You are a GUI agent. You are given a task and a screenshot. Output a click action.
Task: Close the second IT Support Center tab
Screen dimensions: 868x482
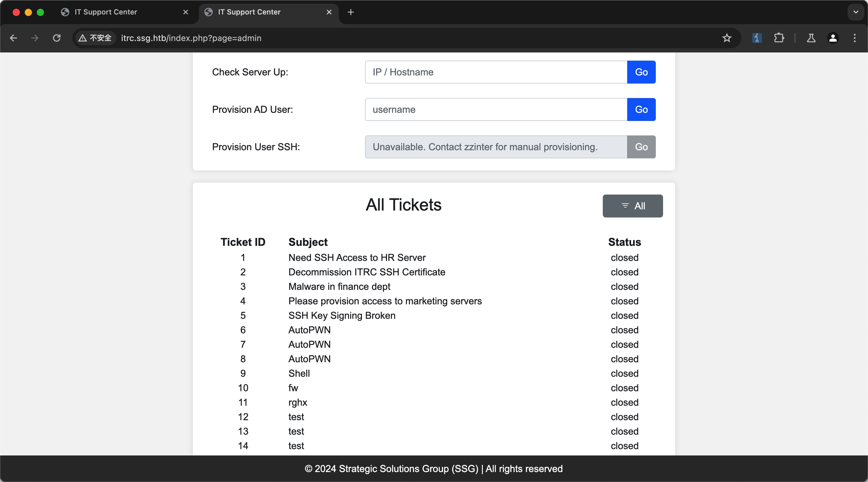pyautogui.click(x=329, y=12)
